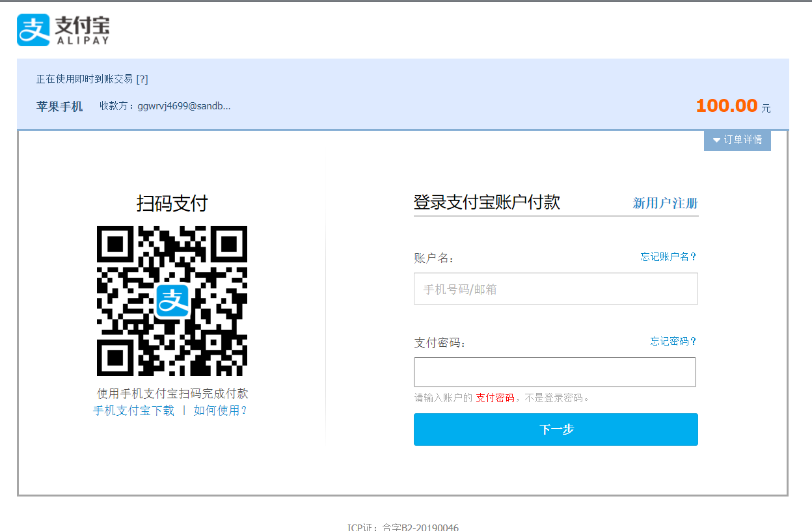Click the Alipay QR code to scan-pay
This screenshot has width=812, height=531.
click(x=172, y=301)
